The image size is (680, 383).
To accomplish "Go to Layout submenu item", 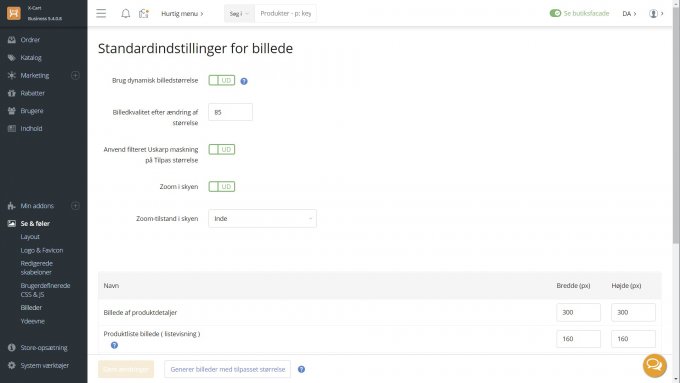I will tap(30, 237).
